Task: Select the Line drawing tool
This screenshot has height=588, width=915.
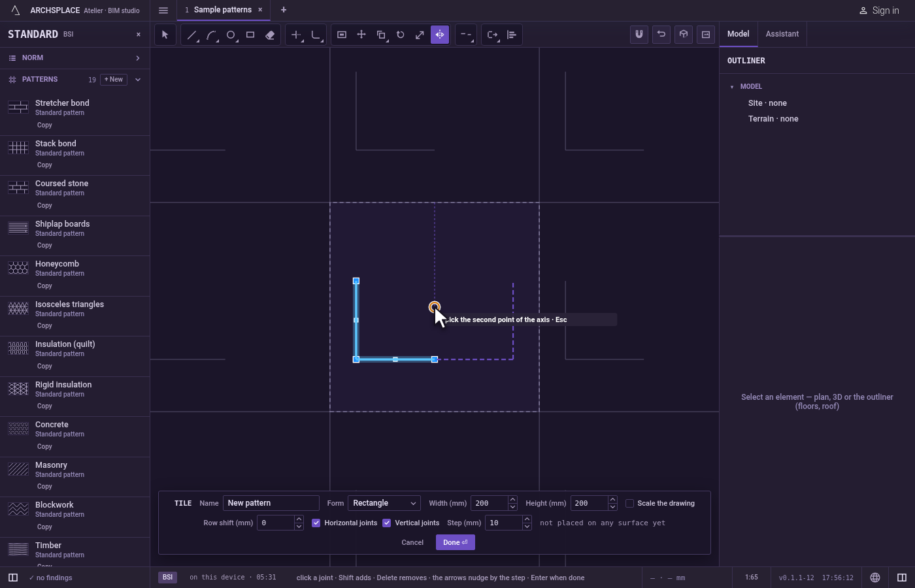Action: (x=191, y=35)
